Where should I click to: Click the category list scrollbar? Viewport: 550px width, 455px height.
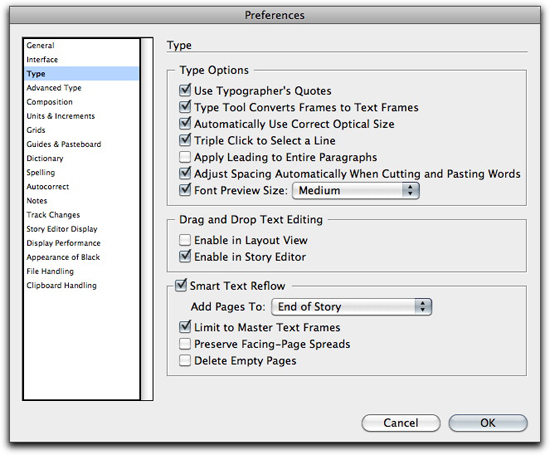[147, 219]
